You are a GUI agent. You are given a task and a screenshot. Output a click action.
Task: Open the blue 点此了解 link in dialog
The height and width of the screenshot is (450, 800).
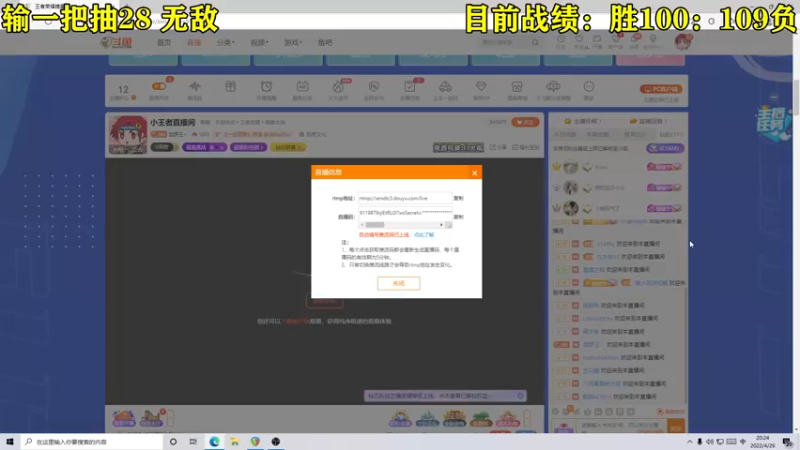click(424, 235)
